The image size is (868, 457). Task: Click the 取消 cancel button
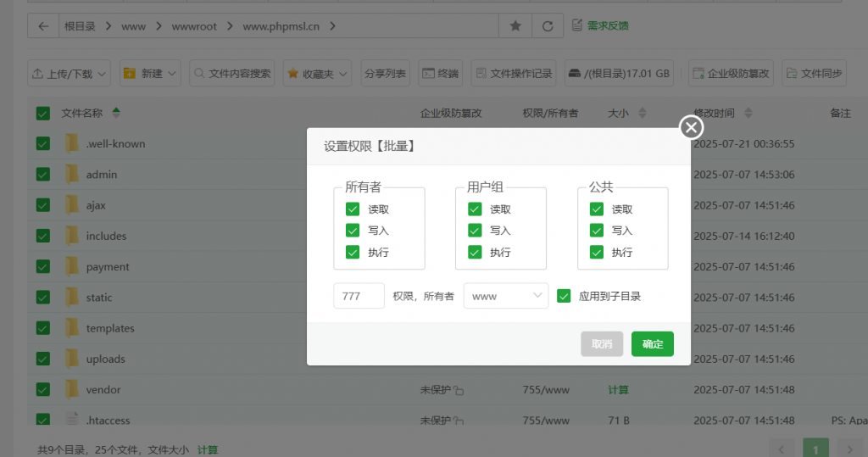pyautogui.click(x=602, y=344)
